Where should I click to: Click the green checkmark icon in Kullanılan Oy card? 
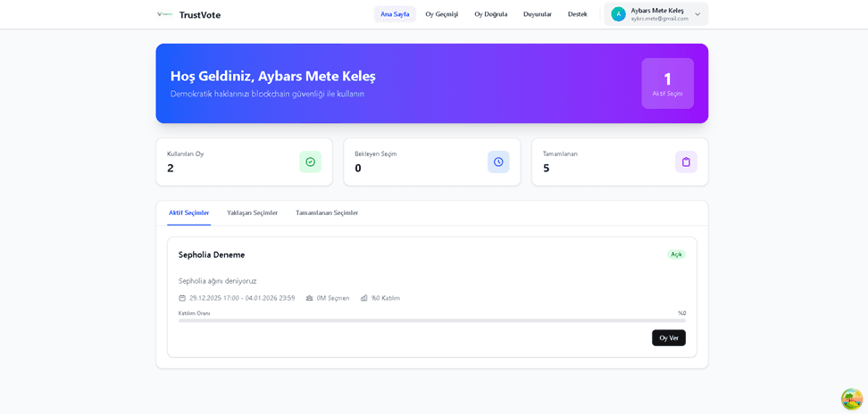(310, 162)
